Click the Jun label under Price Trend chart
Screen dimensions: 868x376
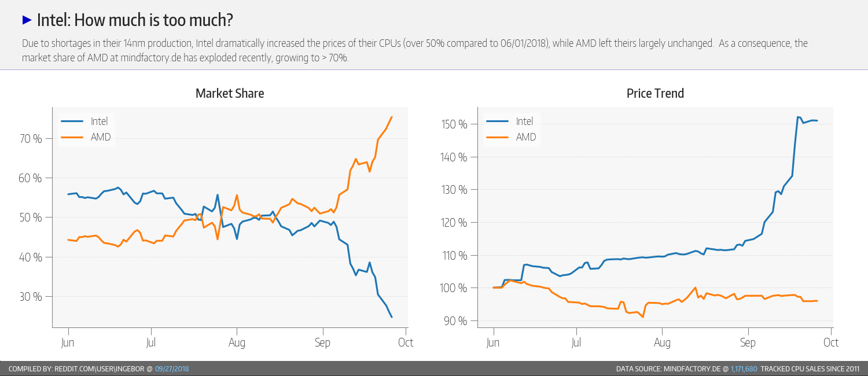click(493, 342)
